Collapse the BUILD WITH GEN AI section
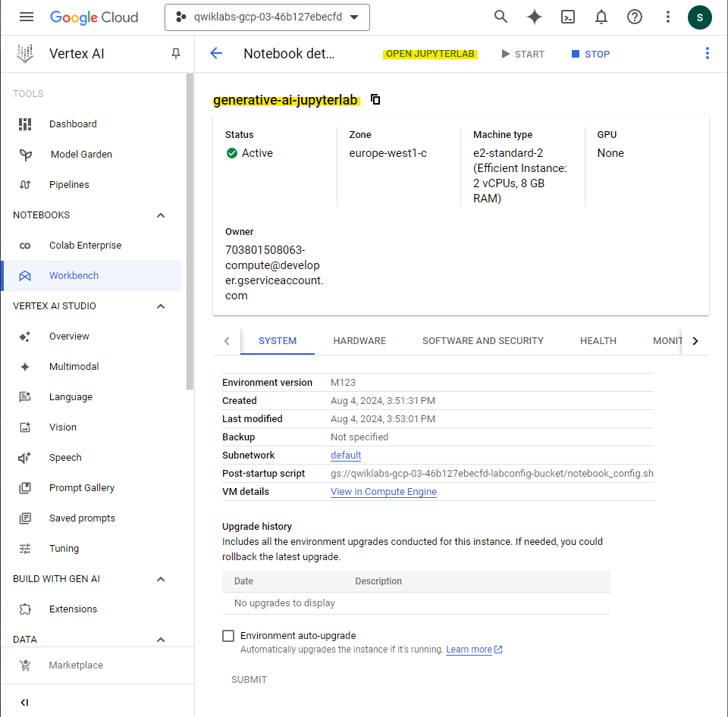Screen dimensions: 728x717 (161, 579)
